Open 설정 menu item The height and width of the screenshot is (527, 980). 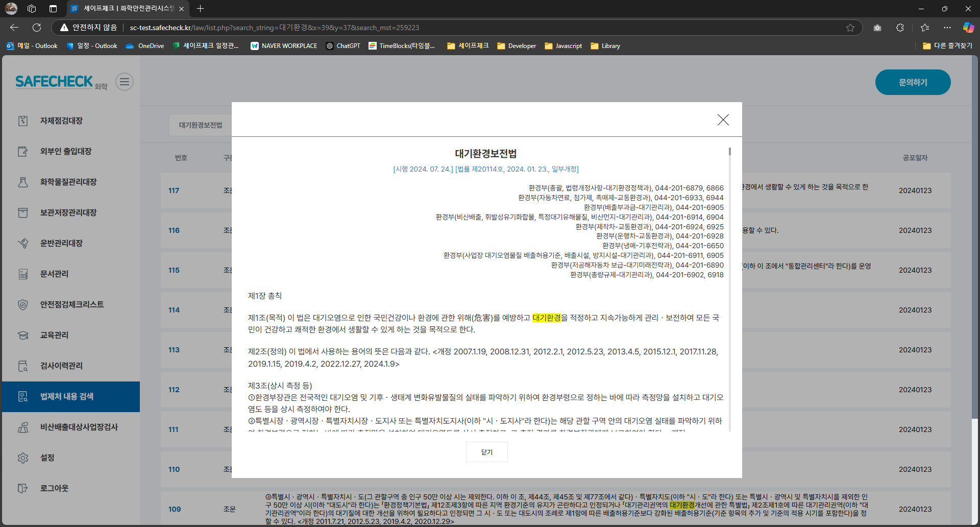(x=71, y=458)
